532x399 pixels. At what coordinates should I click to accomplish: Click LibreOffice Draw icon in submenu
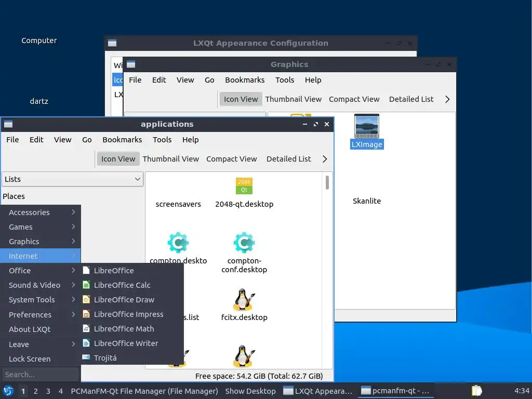tap(86, 300)
